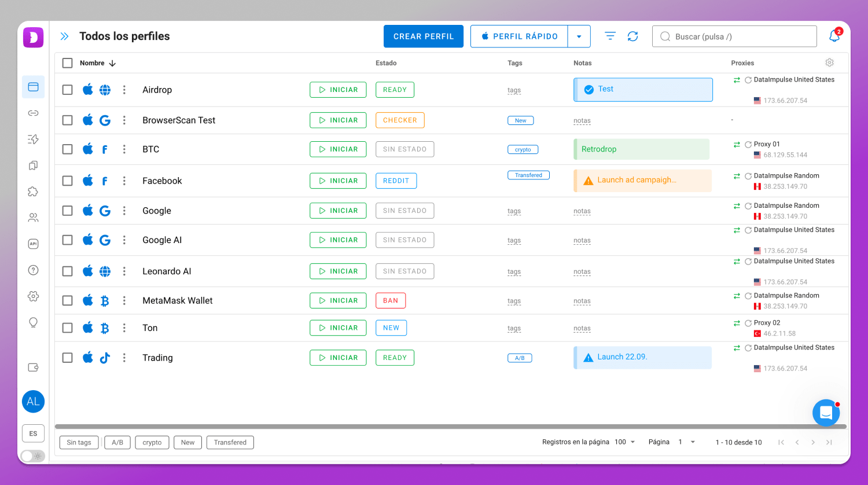Go to next page arrow in pagination
This screenshot has height=485, width=868.
813,442
